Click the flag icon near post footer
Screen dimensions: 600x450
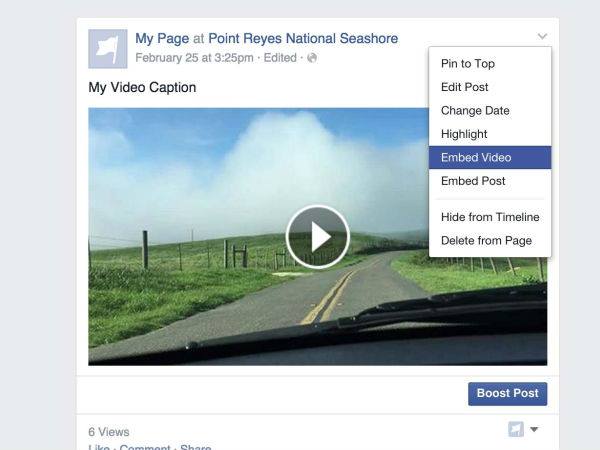coord(516,429)
